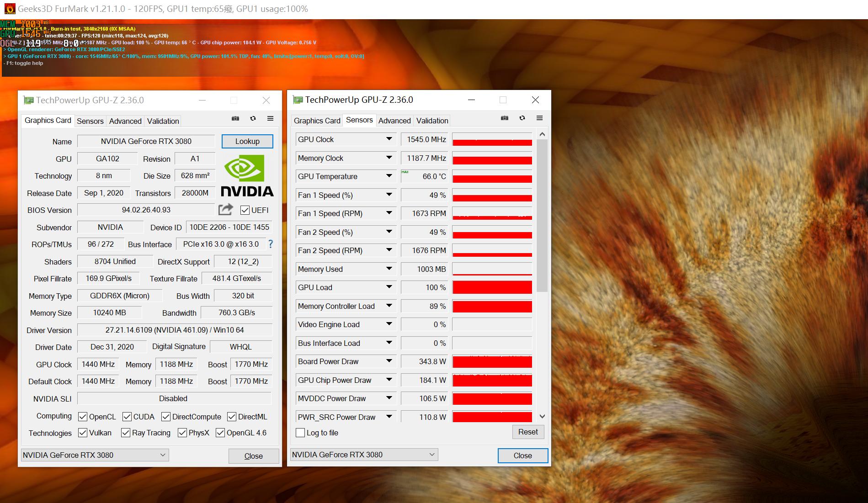Click the GPU Load red graph bar
Image resolution: width=868 pixels, height=503 pixels.
coord(492,287)
